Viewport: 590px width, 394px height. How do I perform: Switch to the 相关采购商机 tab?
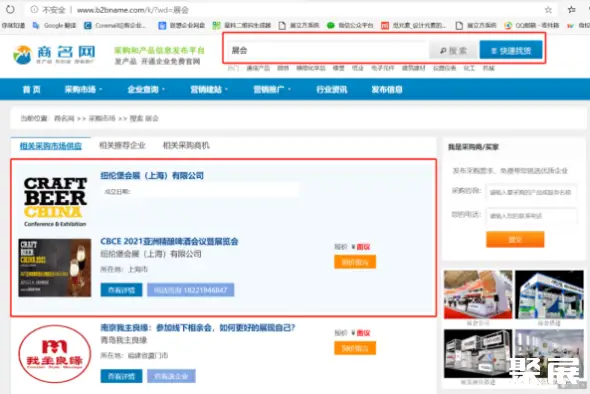(186, 145)
